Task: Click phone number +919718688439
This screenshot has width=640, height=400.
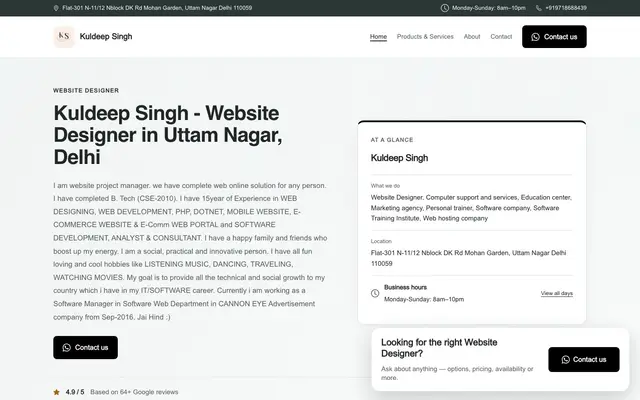Action: (x=566, y=8)
